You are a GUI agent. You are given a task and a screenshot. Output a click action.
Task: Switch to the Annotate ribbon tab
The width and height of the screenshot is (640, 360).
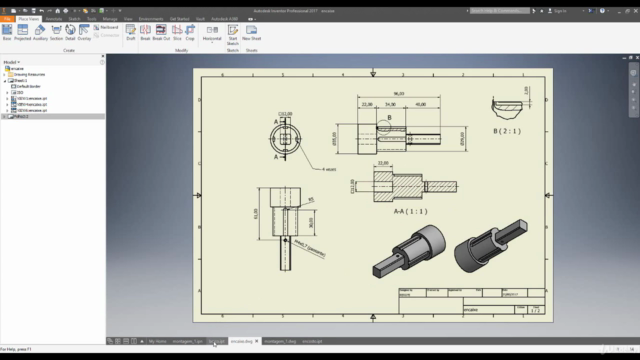point(54,19)
